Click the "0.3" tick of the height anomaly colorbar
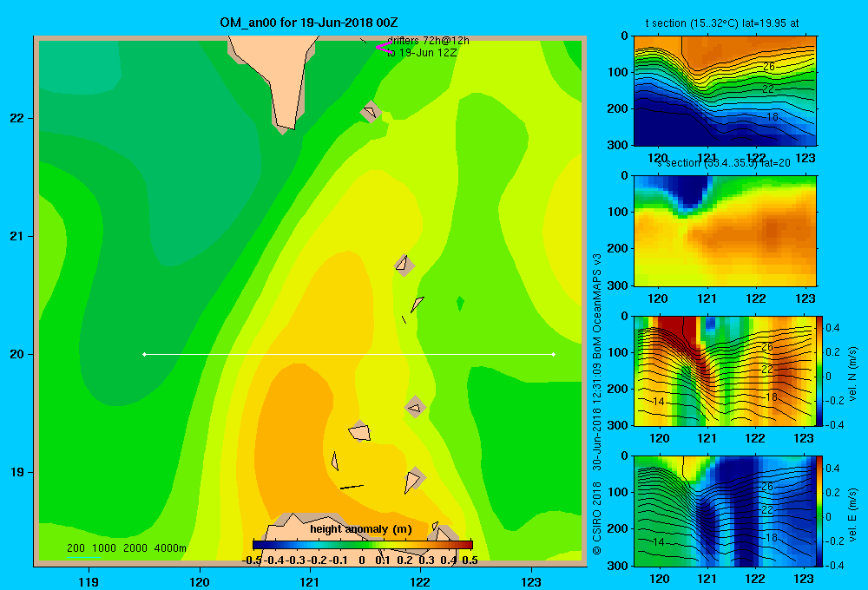 [x=426, y=560]
